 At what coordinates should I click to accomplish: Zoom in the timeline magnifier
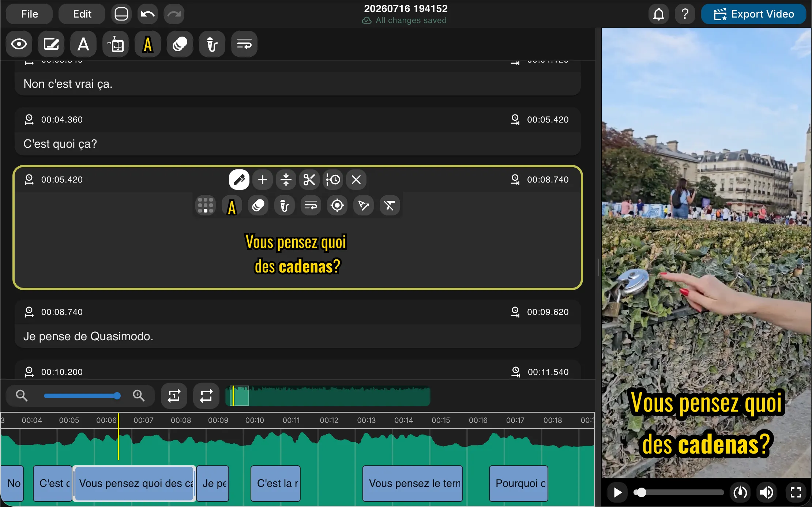click(x=139, y=395)
